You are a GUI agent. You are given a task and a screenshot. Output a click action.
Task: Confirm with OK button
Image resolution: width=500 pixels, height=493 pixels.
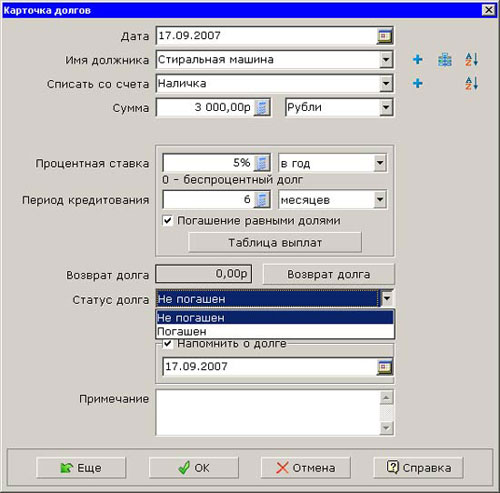[x=194, y=468]
